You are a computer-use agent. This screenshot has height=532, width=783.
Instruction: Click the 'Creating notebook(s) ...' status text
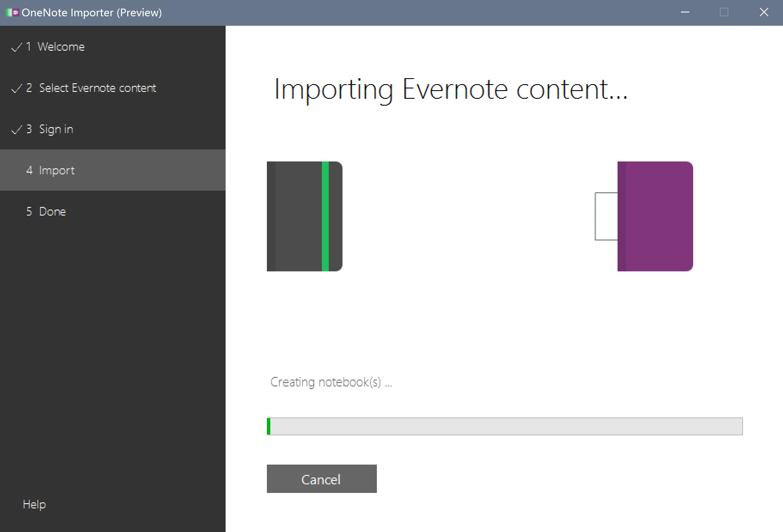point(331,382)
